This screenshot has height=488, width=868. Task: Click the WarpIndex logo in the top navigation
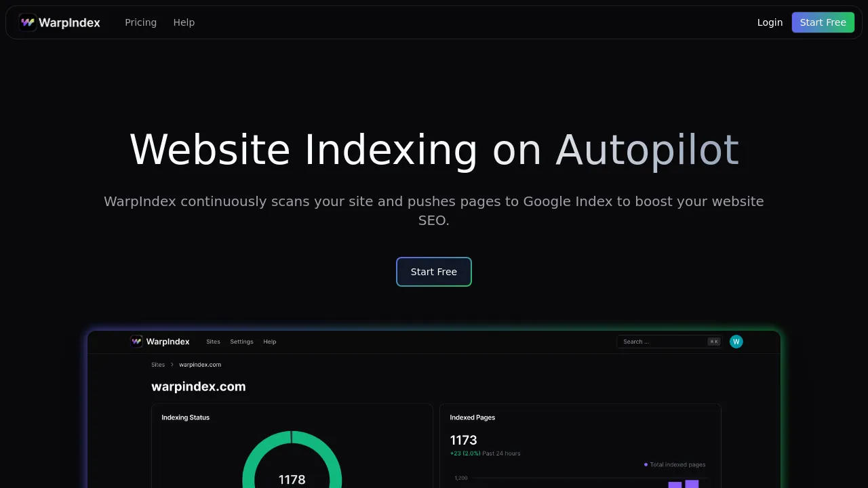[x=60, y=22]
